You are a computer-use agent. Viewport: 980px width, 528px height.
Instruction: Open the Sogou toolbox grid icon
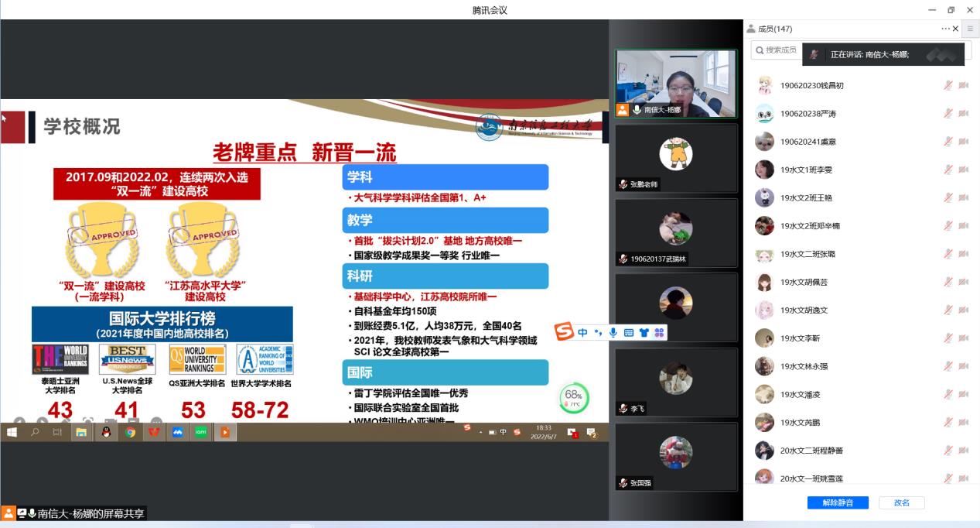click(658, 333)
